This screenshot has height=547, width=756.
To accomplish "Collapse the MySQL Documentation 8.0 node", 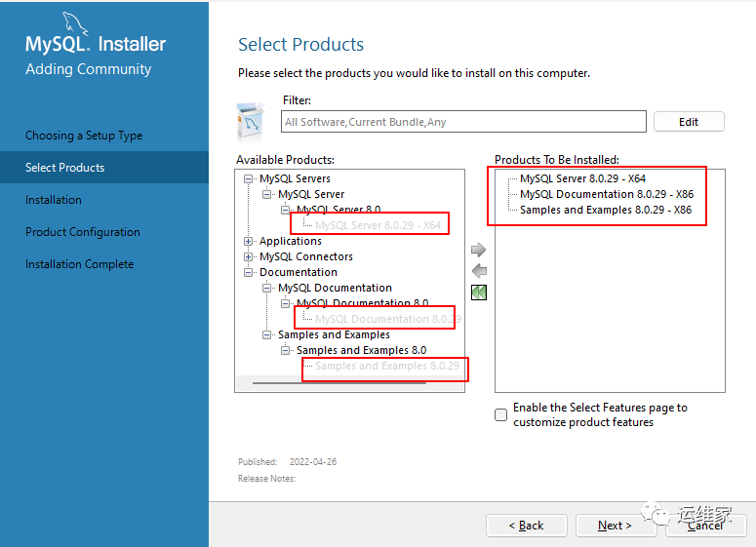I will [x=285, y=303].
